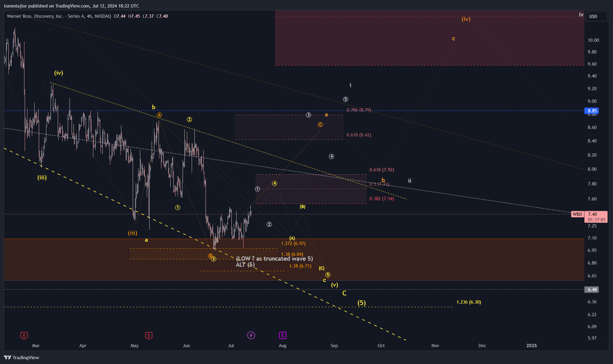Select the large yellow C wave label
613x364 pixels.
344,293
